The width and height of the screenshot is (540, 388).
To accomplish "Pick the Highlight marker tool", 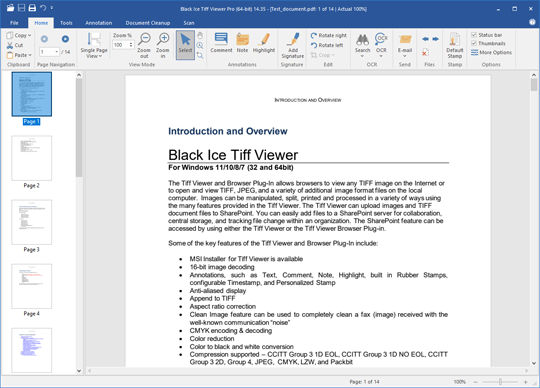I will pos(264,43).
